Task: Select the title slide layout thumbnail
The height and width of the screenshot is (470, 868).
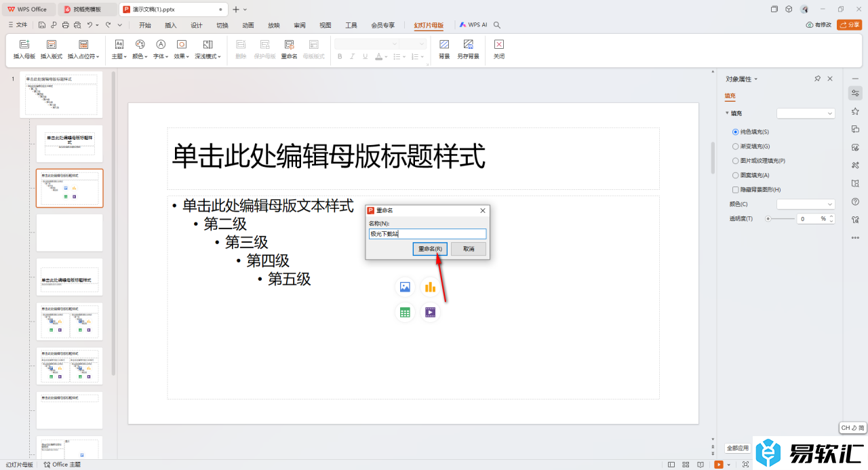Action: pos(69,144)
